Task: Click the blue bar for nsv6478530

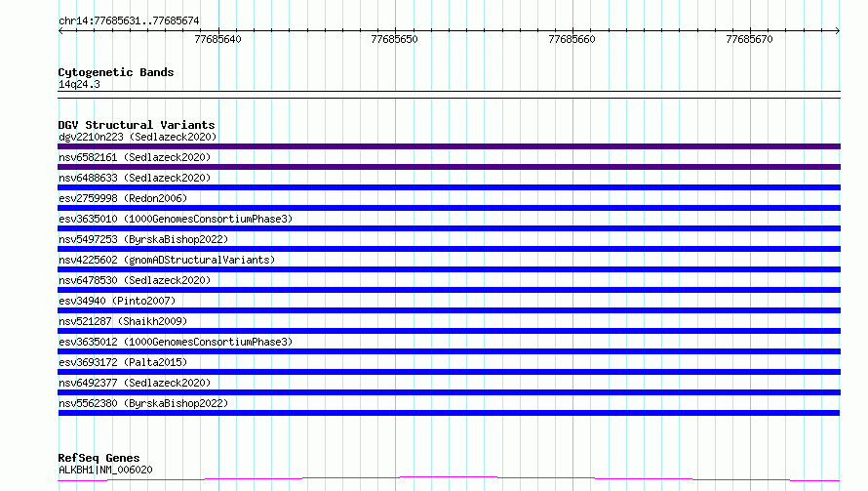Action: tap(449, 290)
